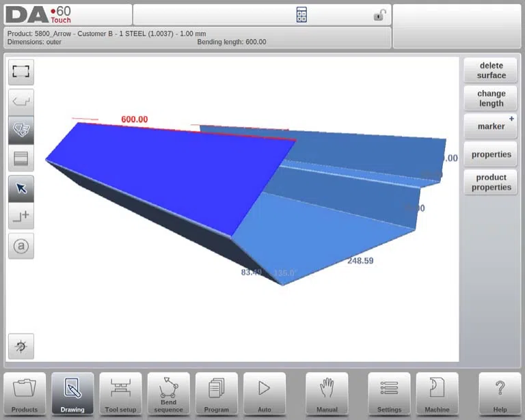Click the change length button
Screen dimensions: 525x420
[x=491, y=98]
